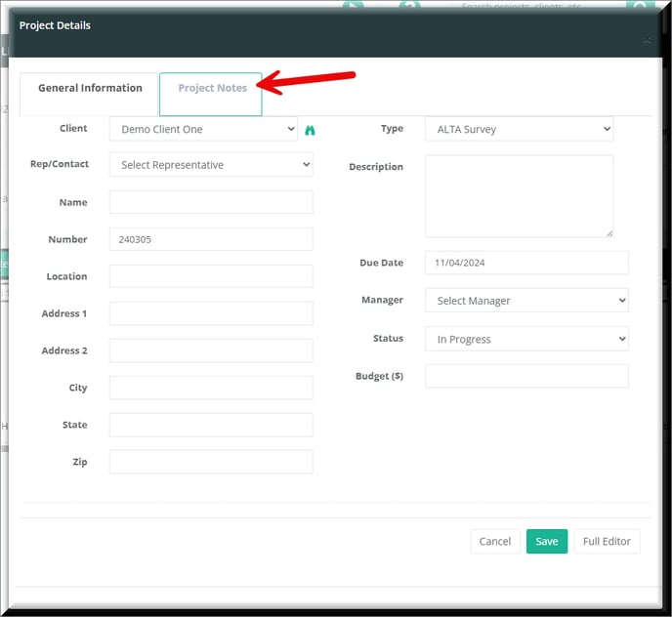
Task: Select the General Information tab
Action: [x=90, y=89]
